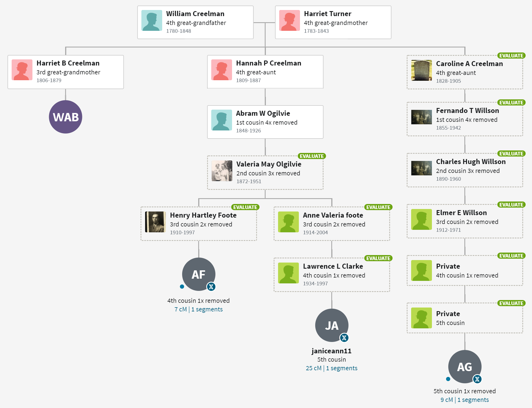Screen dimensions: 532x408
Task: Select Harriet Turner's pink silhouette icon
Action: click(289, 20)
